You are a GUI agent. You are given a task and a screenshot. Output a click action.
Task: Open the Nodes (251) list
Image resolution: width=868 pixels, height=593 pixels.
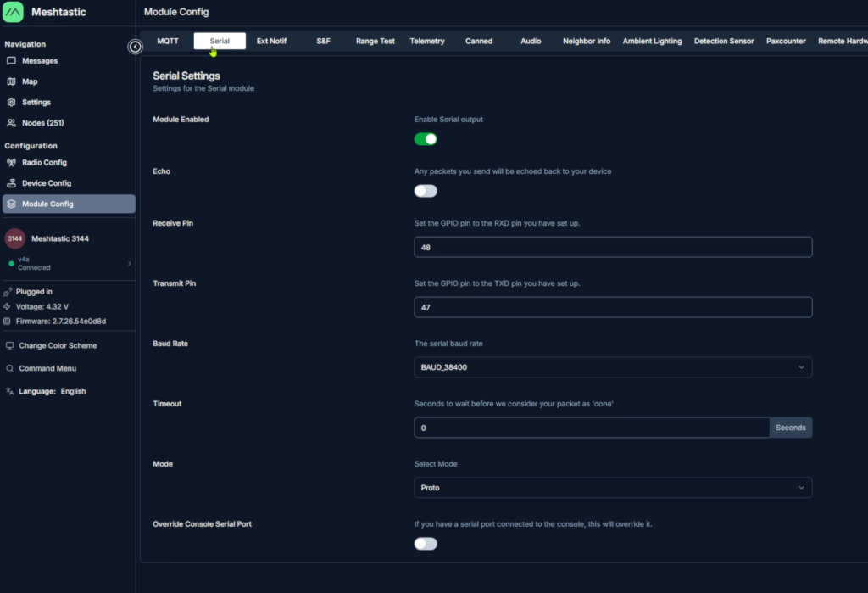69,123
